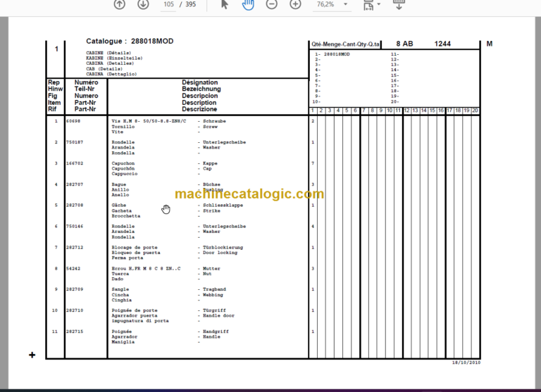The width and height of the screenshot is (541, 392).
Task: Click the 'Ecrou H,FR M 8 C 8 ZN..C' text
Action: [x=146, y=268]
